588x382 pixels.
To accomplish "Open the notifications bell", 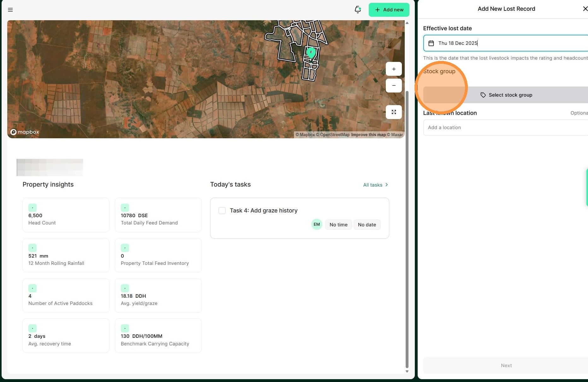I will click(x=358, y=9).
